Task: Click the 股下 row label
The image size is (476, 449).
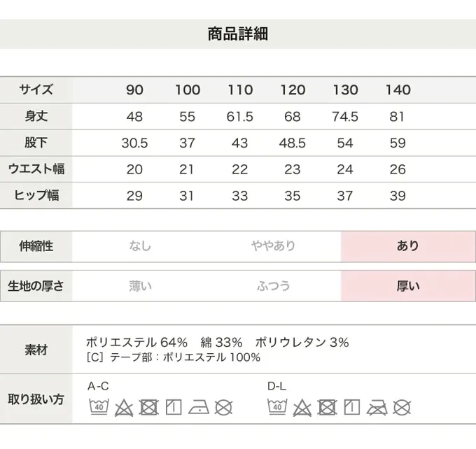Action: tap(36, 143)
